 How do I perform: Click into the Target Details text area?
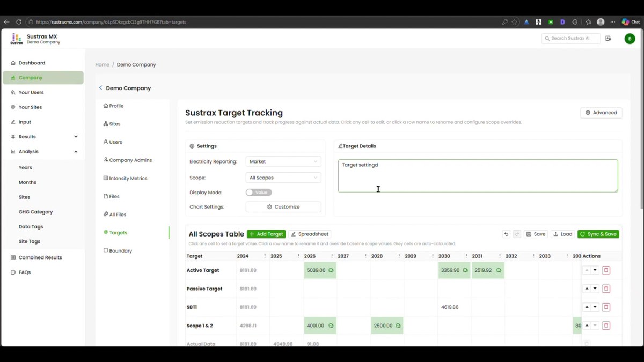pyautogui.click(x=478, y=176)
